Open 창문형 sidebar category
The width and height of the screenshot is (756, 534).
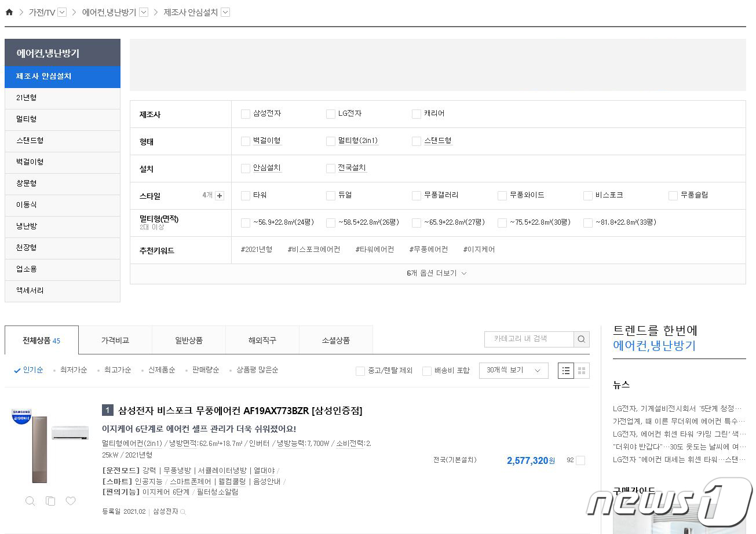[x=63, y=184]
